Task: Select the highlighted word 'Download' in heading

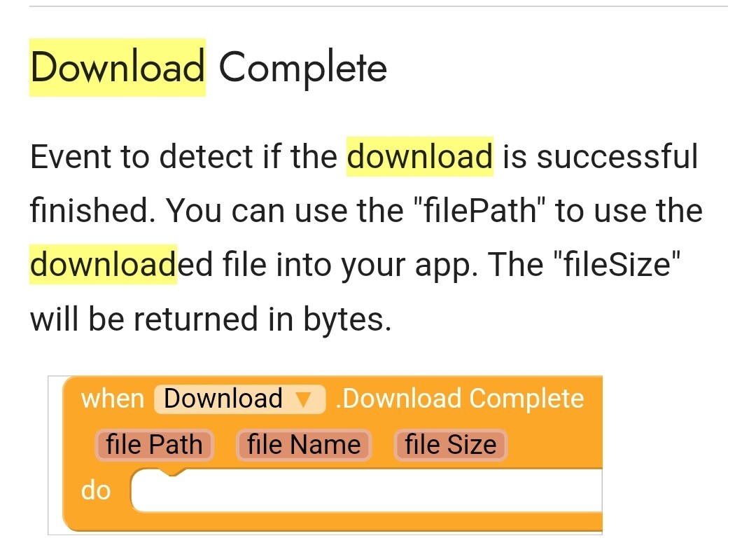Action: [116, 67]
